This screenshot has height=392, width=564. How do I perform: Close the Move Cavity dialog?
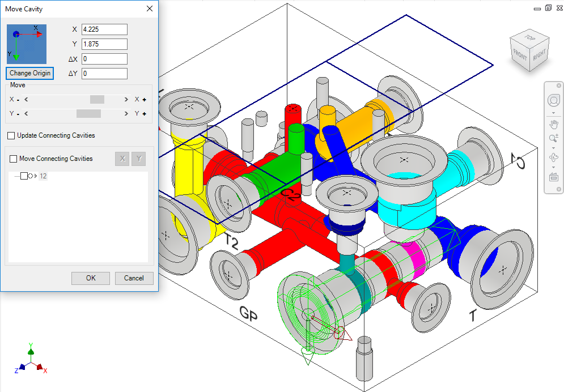pos(150,8)
